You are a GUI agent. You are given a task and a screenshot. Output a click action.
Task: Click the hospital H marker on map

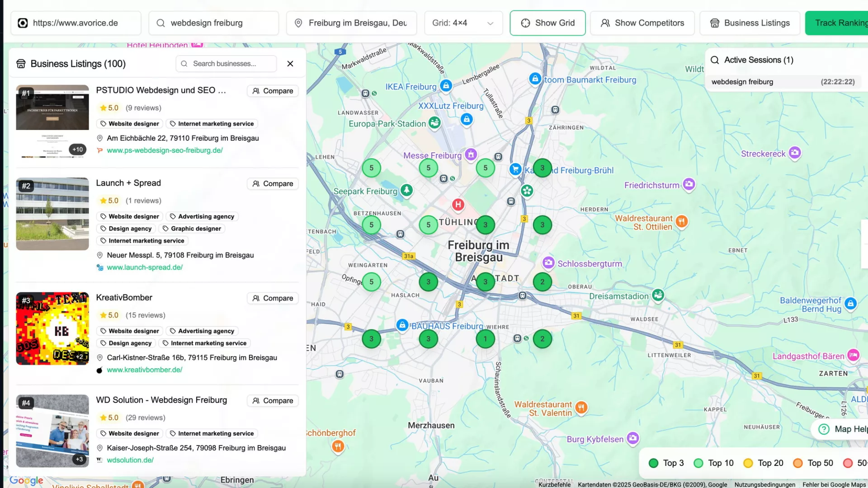point(458,204)
